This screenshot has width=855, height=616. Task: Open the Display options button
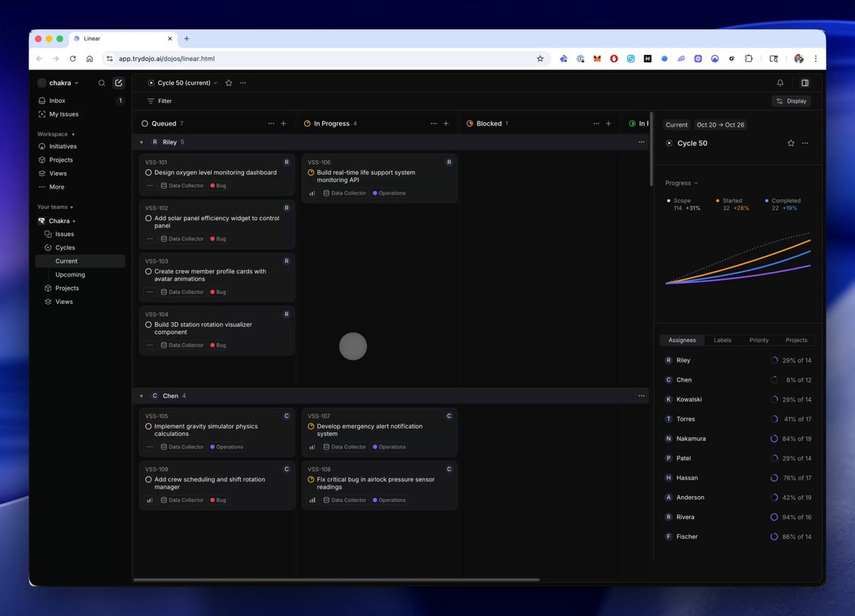791,101
